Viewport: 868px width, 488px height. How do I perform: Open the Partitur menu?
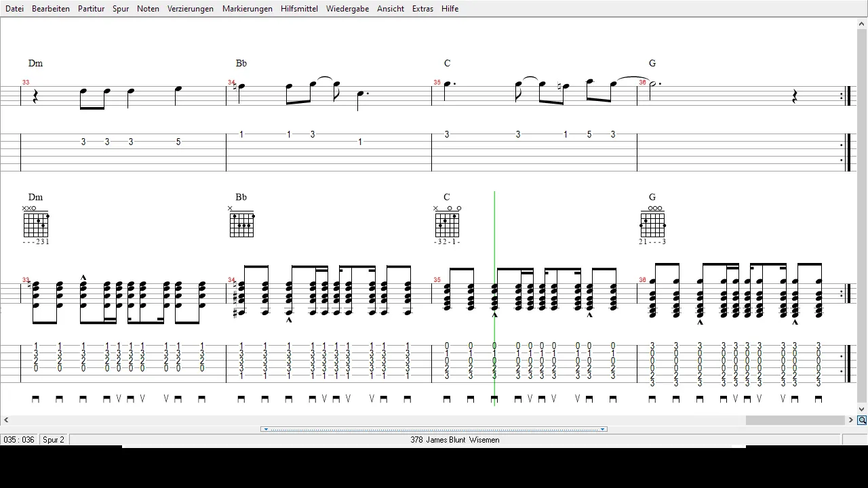tap(91, 9)
